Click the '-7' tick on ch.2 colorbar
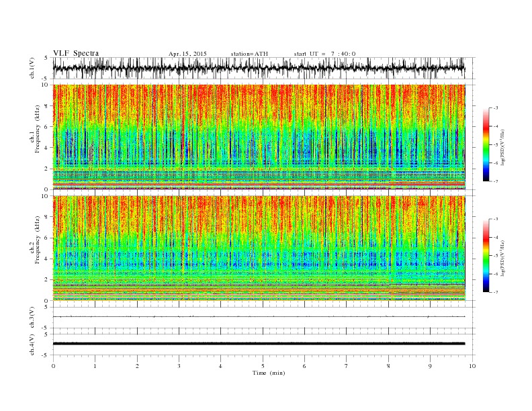The height and width of the screenshot is (411, 532). tap(495, 292)
